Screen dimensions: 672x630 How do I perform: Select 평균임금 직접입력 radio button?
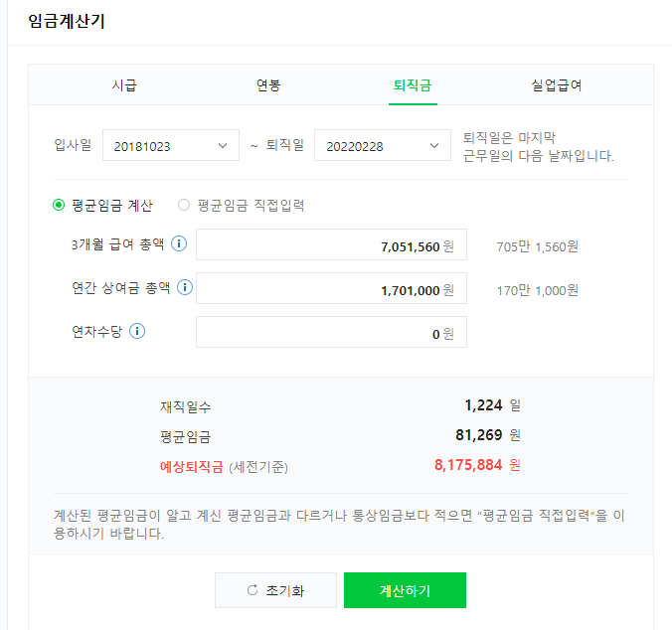184,206
